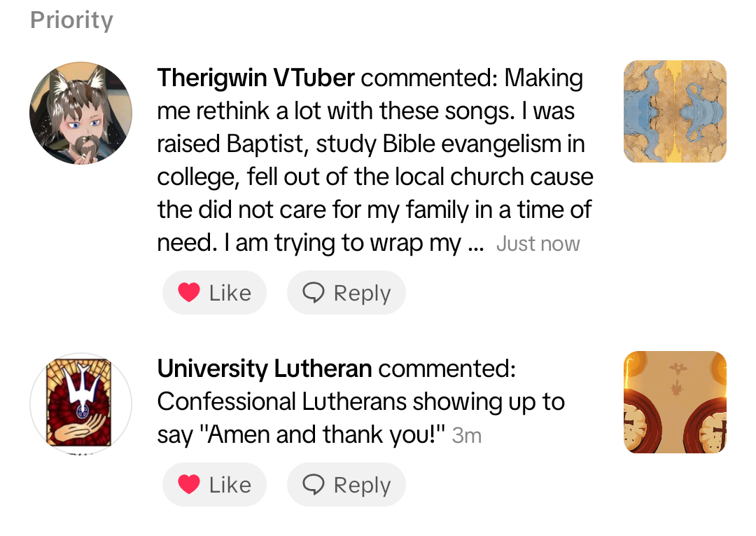Open the red and tan post thumbnail
Screen dimensions: 756x536
[675, 402]
